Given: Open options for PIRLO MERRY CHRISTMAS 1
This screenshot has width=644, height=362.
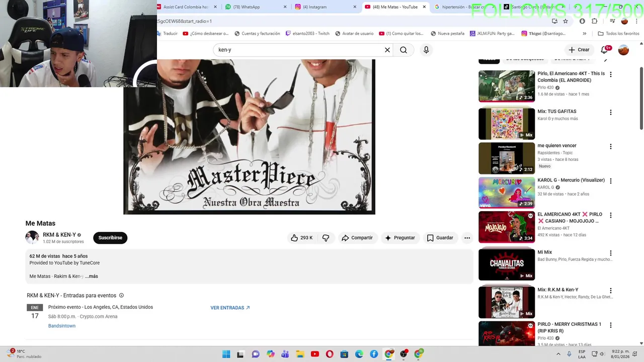Looking at the screenshot, I should tap(611, 325).
